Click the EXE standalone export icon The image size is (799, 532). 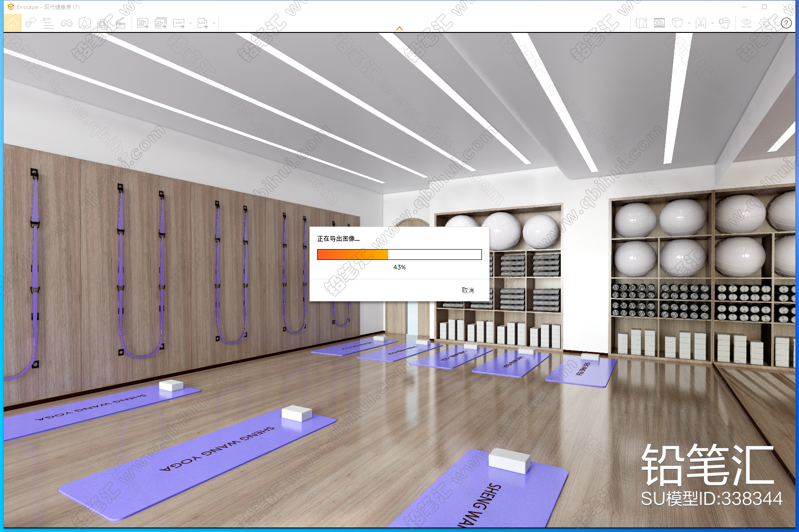click(x=203, y=23)
